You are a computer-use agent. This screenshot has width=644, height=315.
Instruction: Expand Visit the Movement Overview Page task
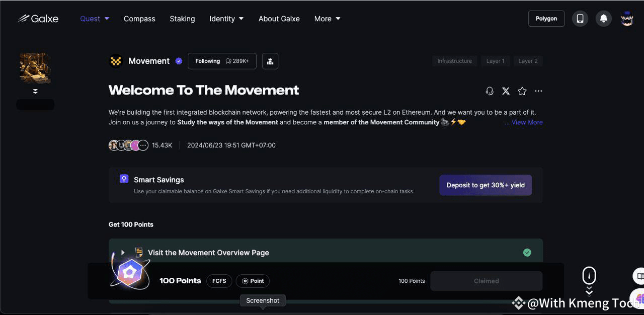tap(123, 253)
